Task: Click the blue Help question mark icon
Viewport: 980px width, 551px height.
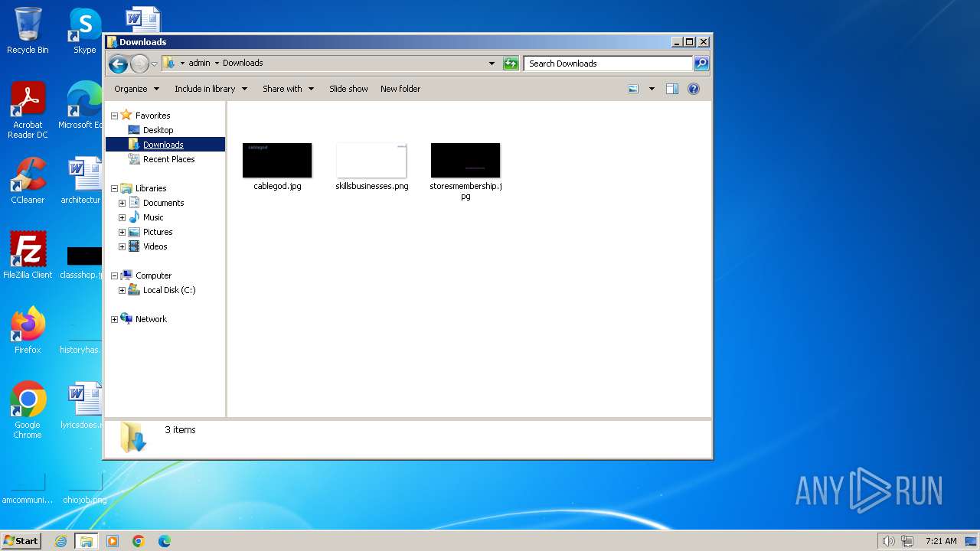Action: point(694,89)
